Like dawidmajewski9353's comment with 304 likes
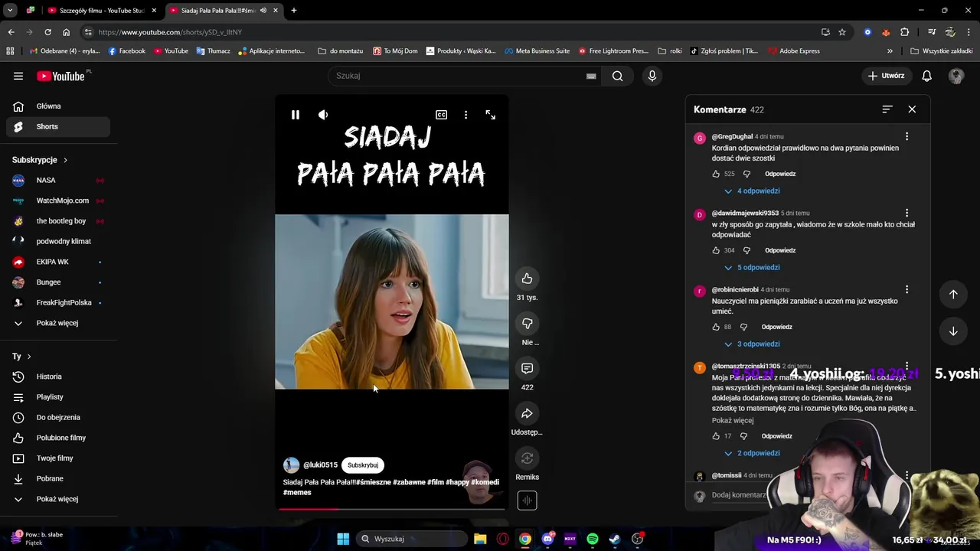The width and height of the screenshot is (980, 551). click(x=717, y=250)
